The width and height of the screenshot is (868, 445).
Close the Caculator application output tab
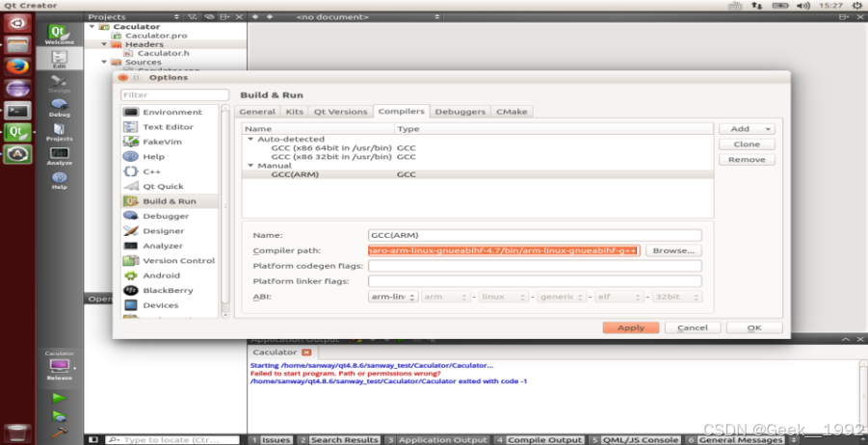coord(306,352)
